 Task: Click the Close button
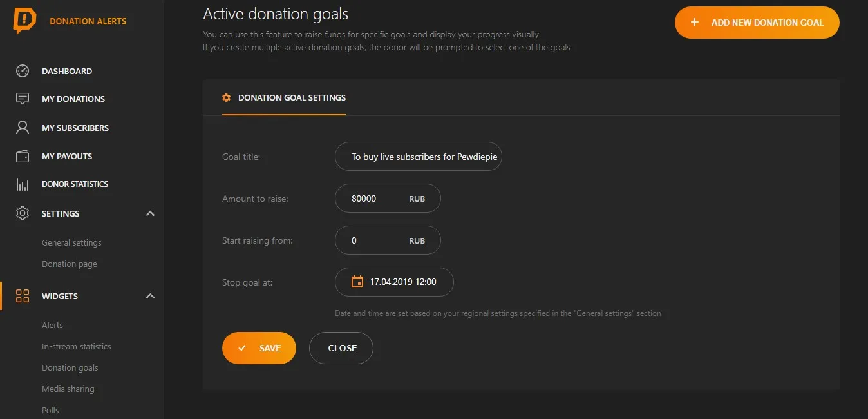pos(341,348)
